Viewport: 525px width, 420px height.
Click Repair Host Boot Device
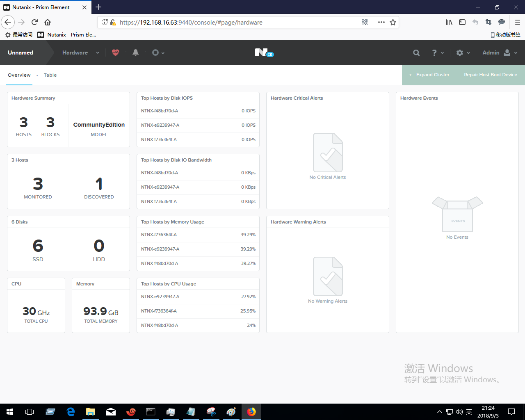click(x=491, y=75)
